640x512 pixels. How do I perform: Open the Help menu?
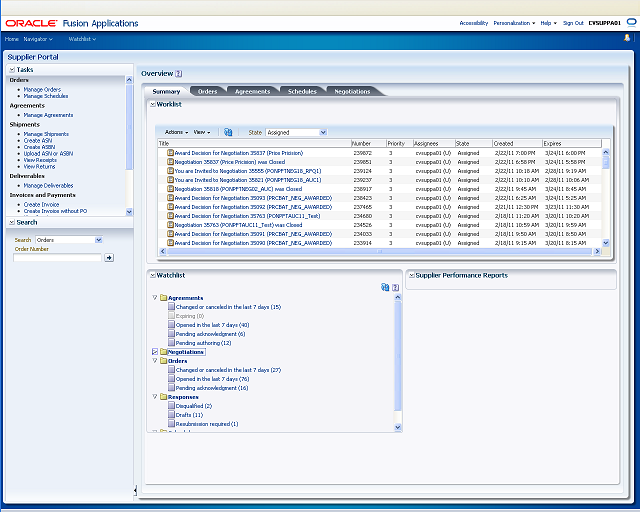549,23
